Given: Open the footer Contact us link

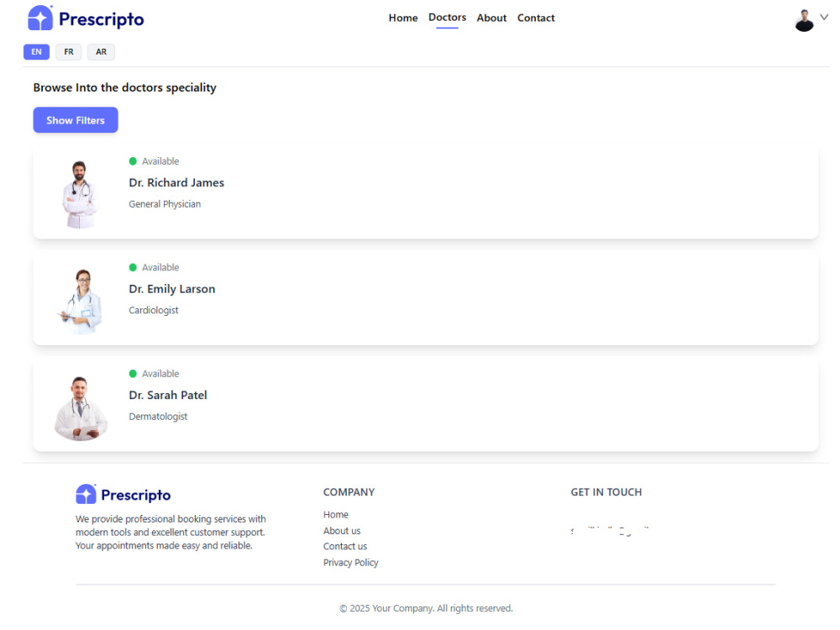Looking at the screenshot, I should pos(345,547).
